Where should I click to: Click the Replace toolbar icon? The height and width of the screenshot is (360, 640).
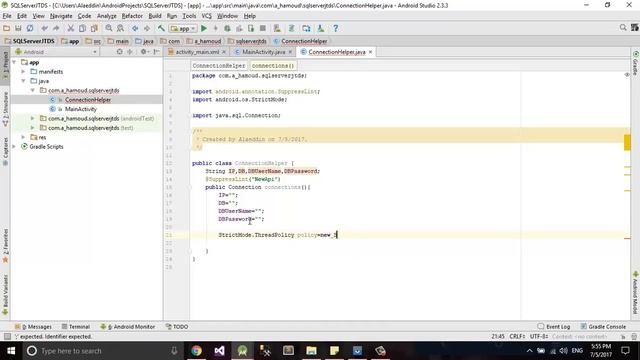click(x=120, y=28)
